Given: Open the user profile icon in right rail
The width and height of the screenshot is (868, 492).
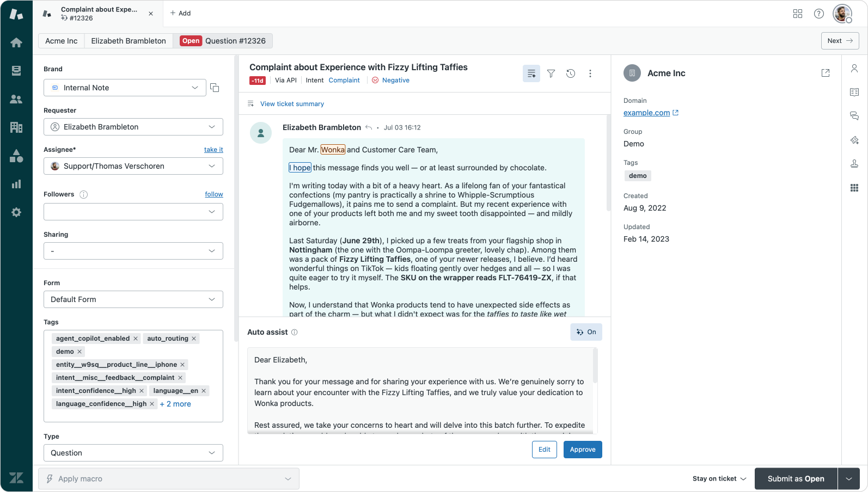Looking at the screenshot, I should click(x=854, y=69).
